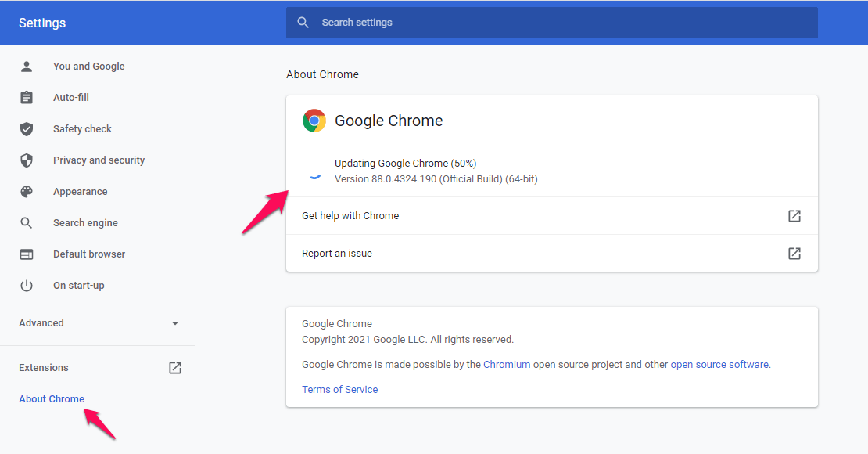This screenshot has width=868, height=454.
Task: Click Updating Google Chrome (50%) status
Action: tap(405, 164)
